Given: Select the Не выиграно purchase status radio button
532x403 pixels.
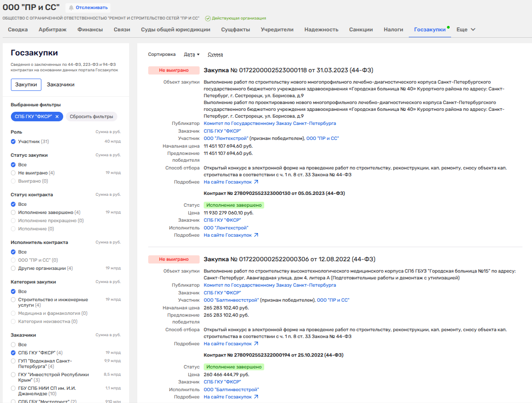Looking at the screenshot, I should tap(14, 173).
